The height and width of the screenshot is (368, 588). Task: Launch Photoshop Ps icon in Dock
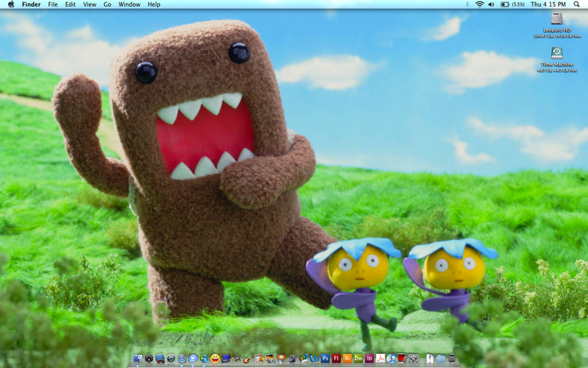[325, 358]
